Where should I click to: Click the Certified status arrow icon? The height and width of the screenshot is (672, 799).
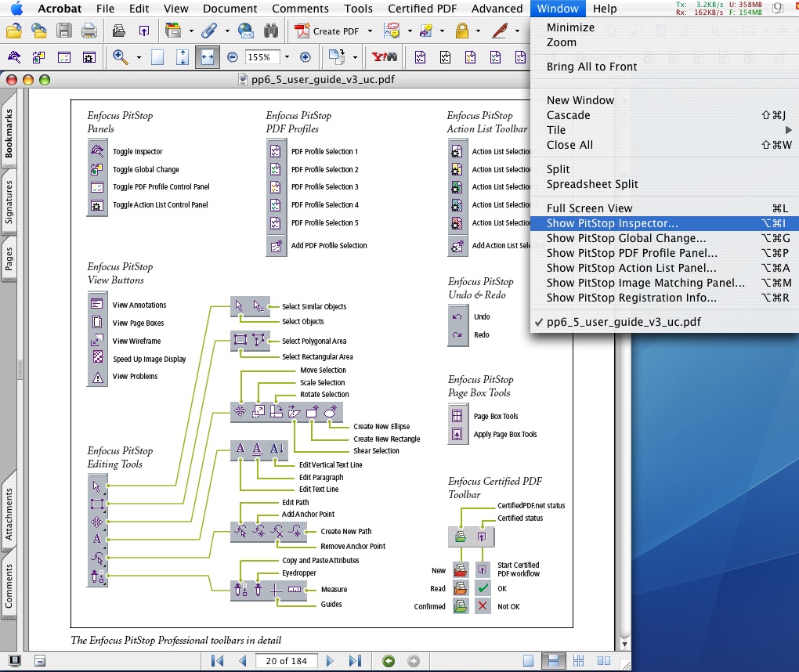point(144,31)
